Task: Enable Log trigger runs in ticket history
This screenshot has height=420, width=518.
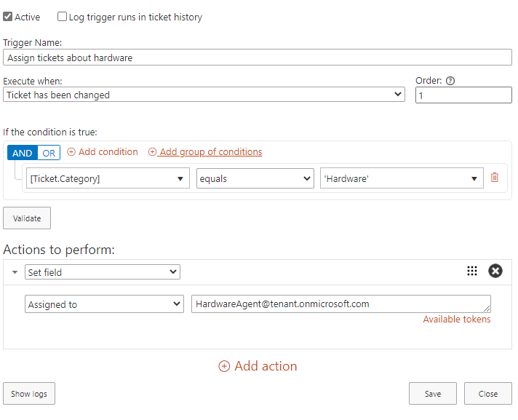Action: coord(62,17)
